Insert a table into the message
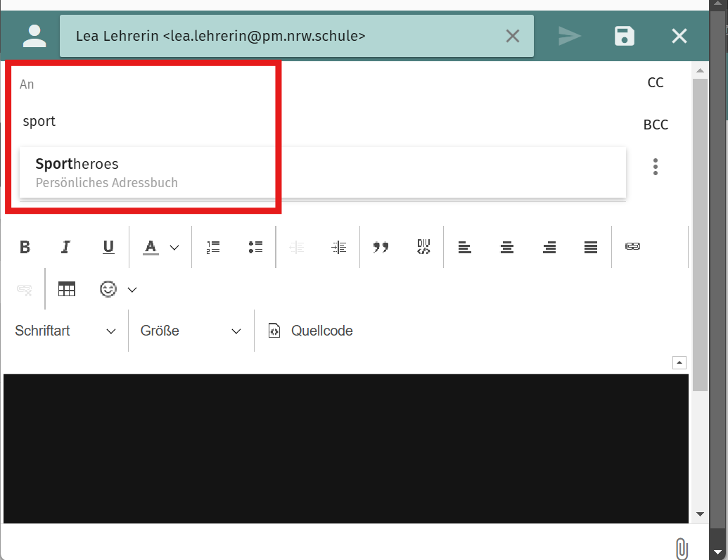The image size is (728, 560). coord(67,289)
